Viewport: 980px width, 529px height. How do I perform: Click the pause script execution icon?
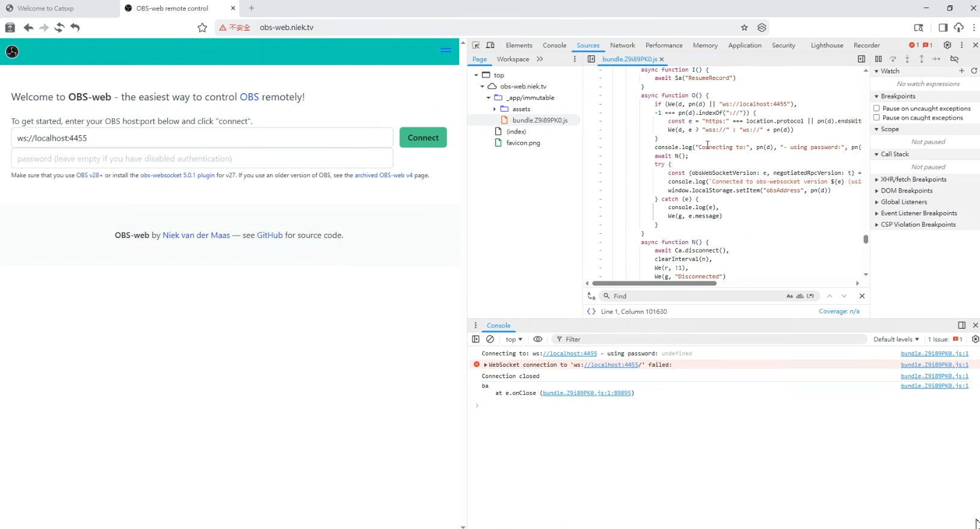point(878,59)
